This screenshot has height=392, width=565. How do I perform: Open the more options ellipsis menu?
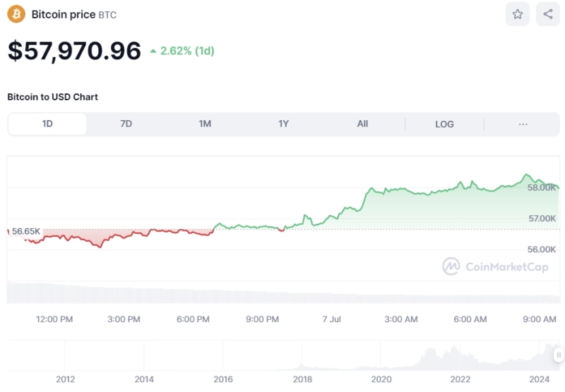tap(523, 124)
